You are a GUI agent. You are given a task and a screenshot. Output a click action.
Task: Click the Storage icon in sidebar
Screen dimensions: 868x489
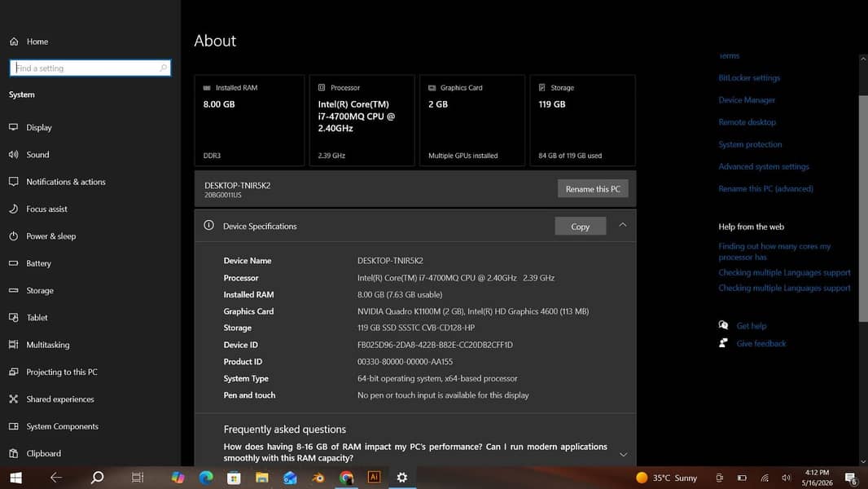click(14, 290)
